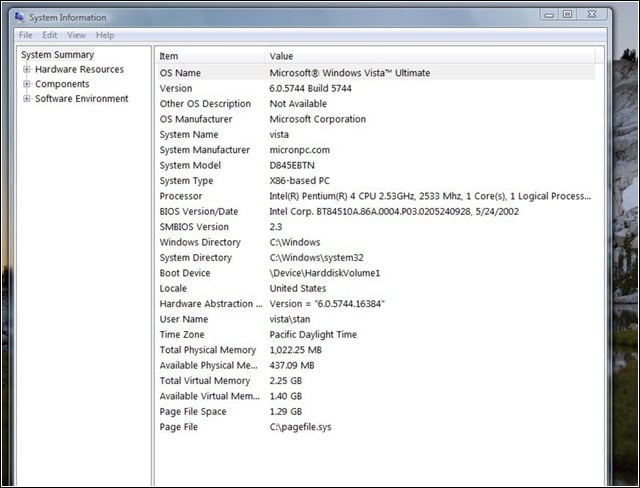Click the D845EBTN value
The height and width of the screenshot is (488, 640).
pos(292,165)
